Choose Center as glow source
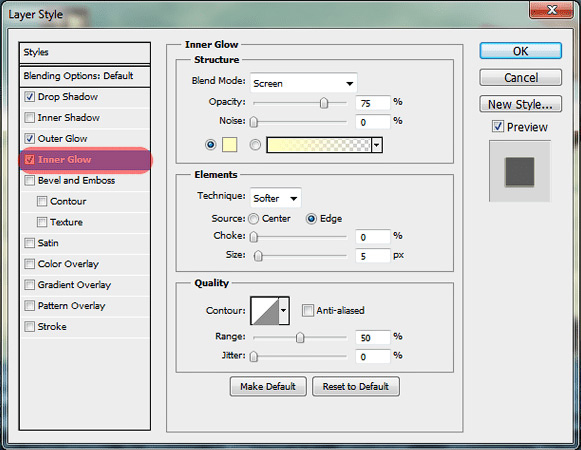The height and width of the screenshot is (450, 581). point(253,219)
